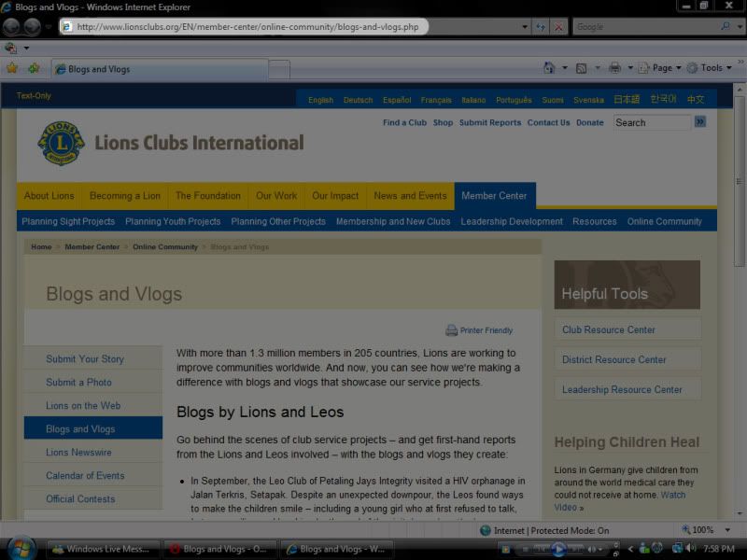This screenshot has width=747, height=560.
Task: Click the RSS feeds icon
Action: coord(582,68)
